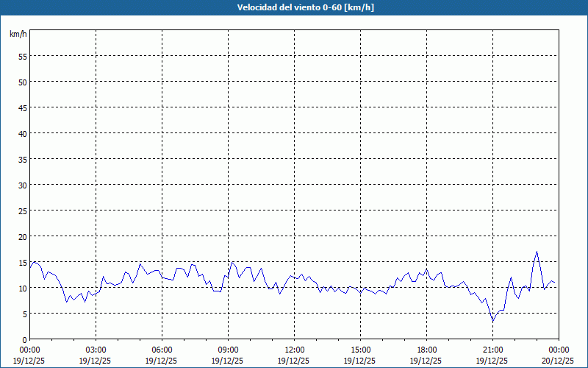Click the '40' y-axis value
Image resolution: width=588 pixels, height=368 pixels.
click(23, 134)
